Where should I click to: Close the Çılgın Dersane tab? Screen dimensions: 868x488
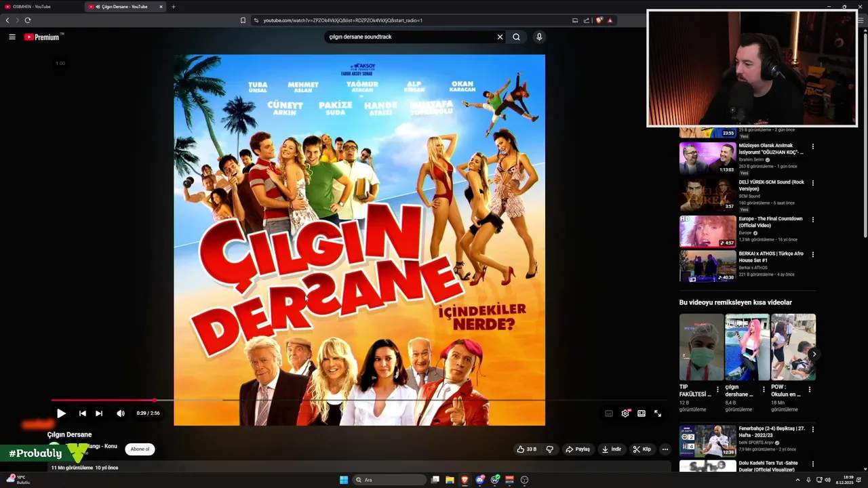[x=161, y=7]
